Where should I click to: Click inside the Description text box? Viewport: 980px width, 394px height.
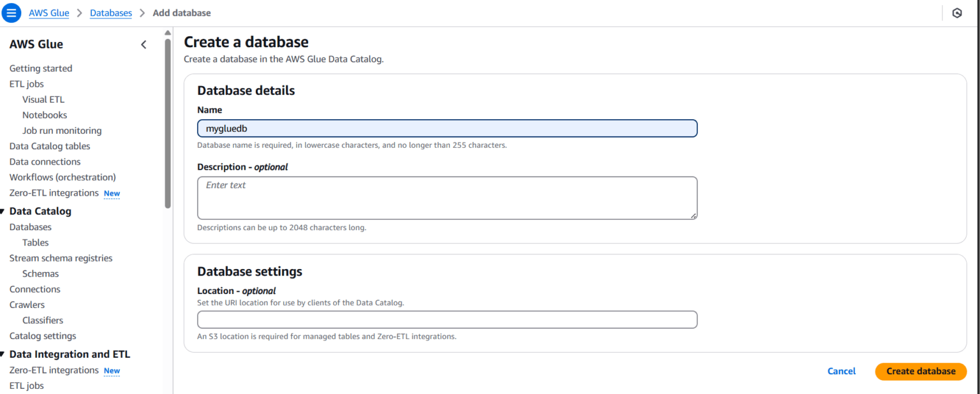[x=447, y=198]
